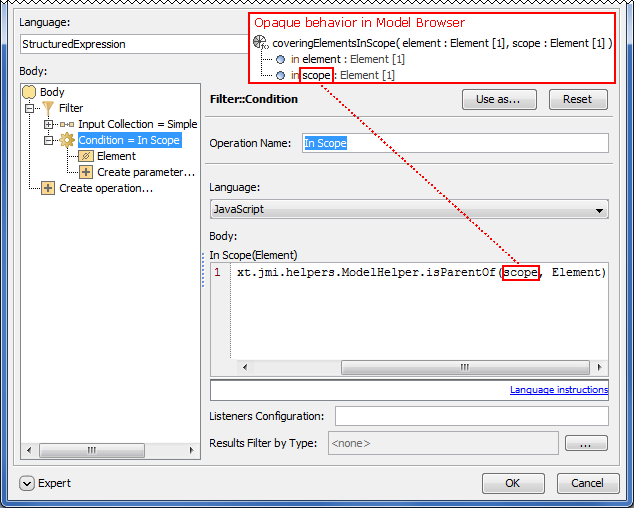Click Create operation... in the tree
This screenshot has height=508, width=634.
106,188
